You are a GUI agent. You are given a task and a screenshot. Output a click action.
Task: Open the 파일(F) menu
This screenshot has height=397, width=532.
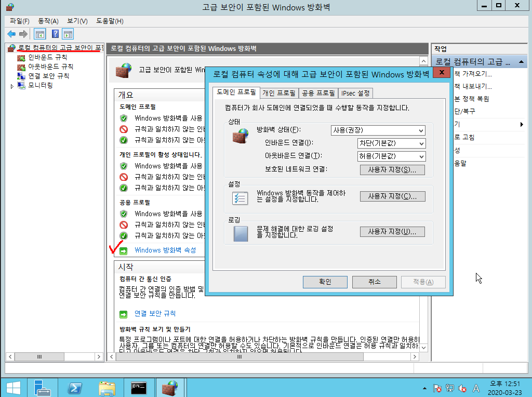click(19, 21)
